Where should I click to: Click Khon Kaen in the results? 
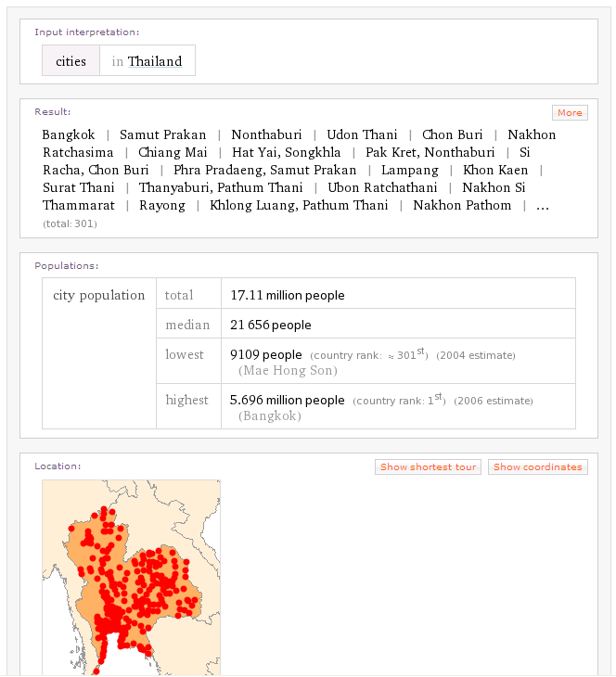(495, 170)
